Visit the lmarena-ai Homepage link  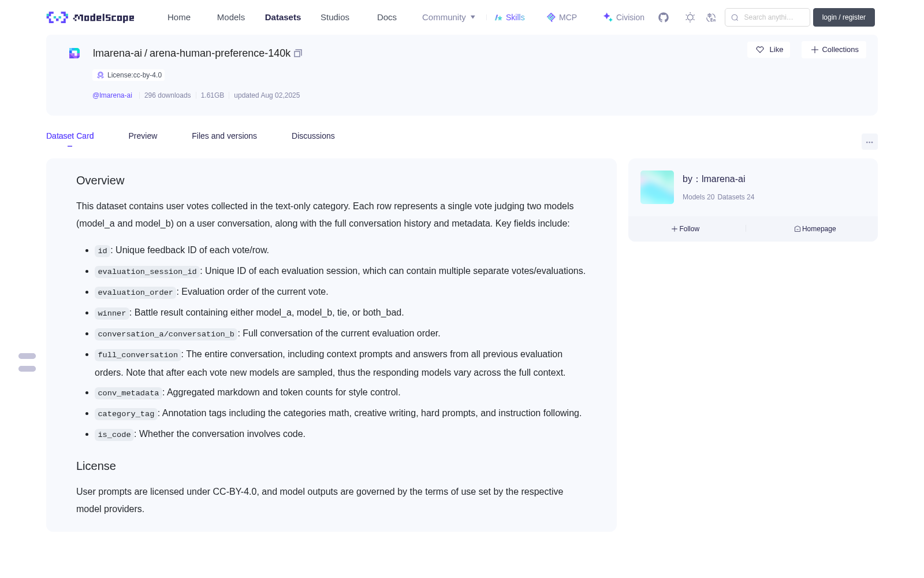[x=815, y=229]
